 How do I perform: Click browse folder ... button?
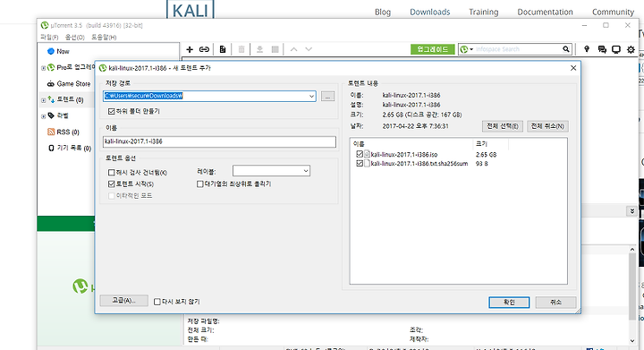[x=327, y=97]
